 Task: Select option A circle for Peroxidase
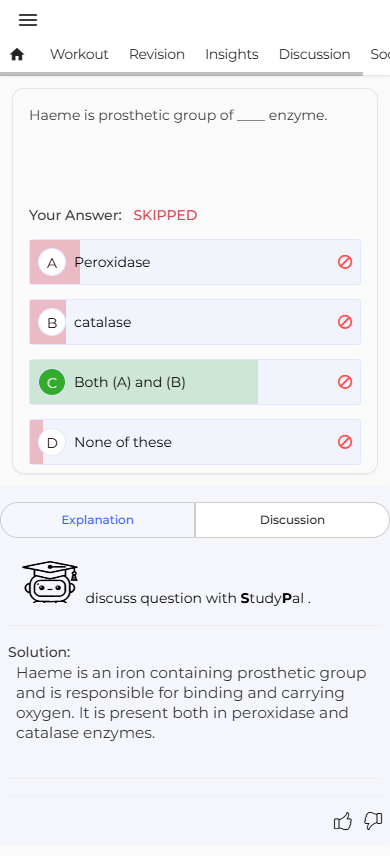(x=52, y=263)
